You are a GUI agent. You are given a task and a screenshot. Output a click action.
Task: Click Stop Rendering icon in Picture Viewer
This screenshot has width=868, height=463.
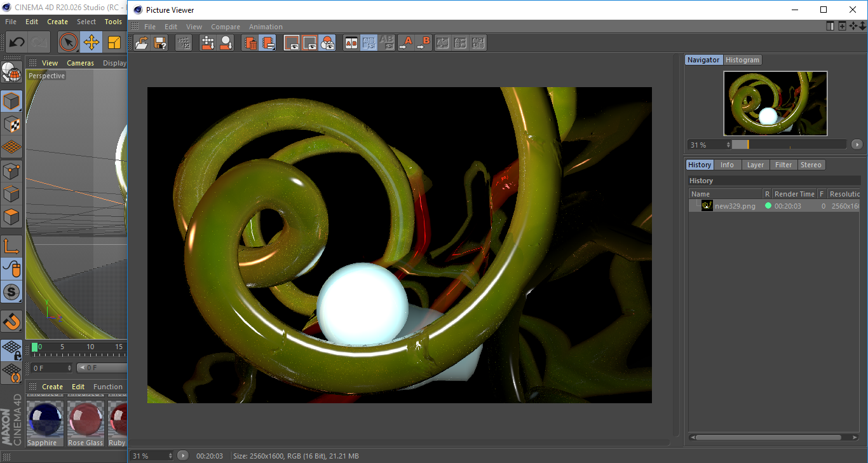pyautogui.click(x=184, y=43)
